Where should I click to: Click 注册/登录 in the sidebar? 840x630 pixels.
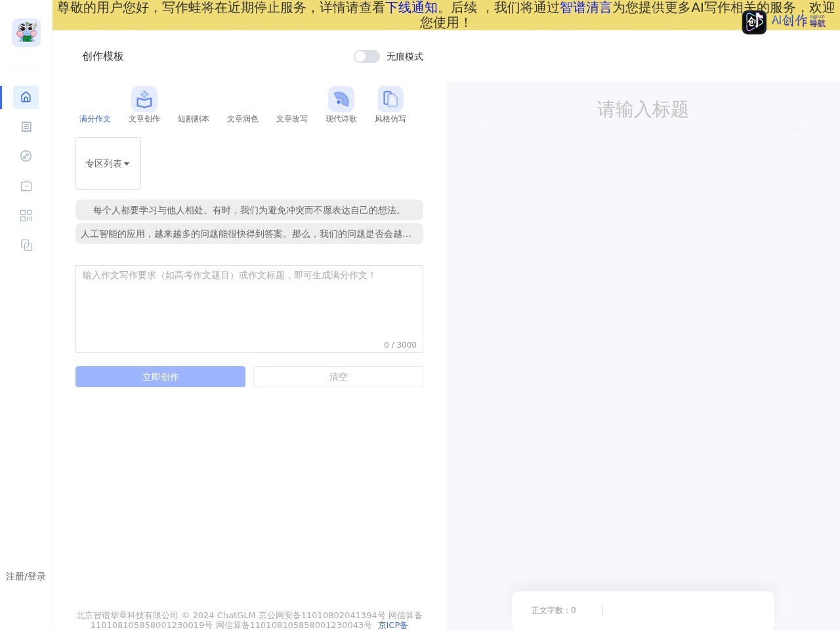26,576
